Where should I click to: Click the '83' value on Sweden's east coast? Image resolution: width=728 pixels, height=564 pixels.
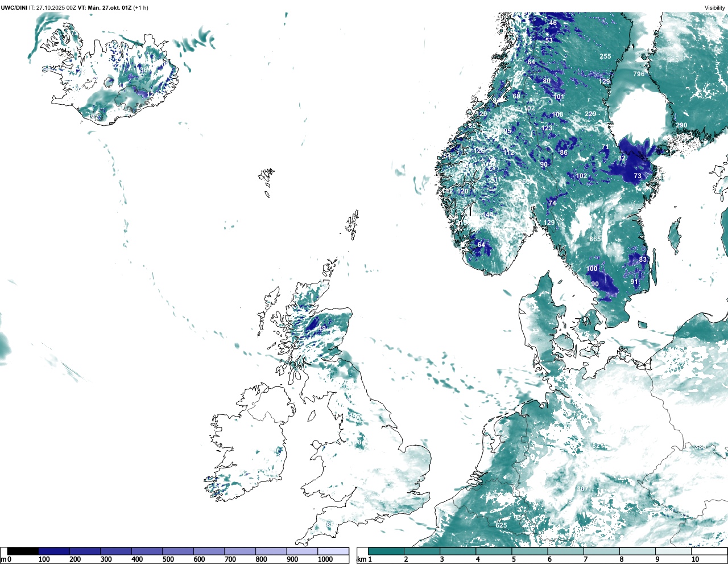coord(643,260)
